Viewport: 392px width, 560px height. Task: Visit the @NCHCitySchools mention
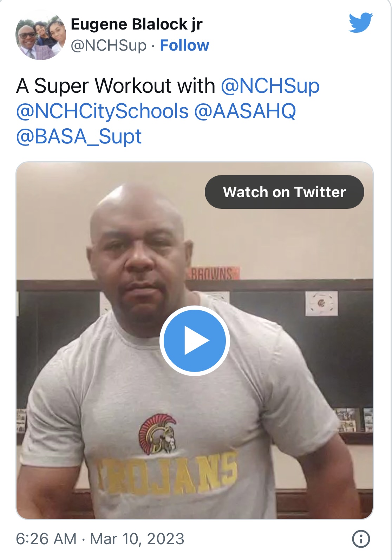click(103, 111)
